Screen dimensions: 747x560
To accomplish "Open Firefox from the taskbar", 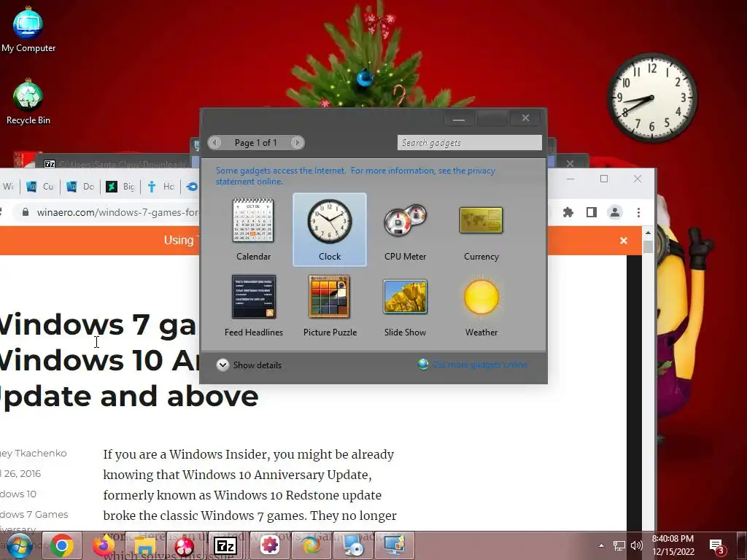I will click(103, 545).
